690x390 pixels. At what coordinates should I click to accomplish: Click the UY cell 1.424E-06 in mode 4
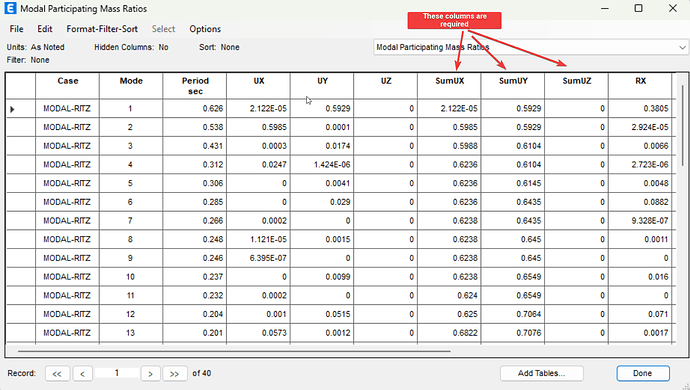tap(322, 165)
